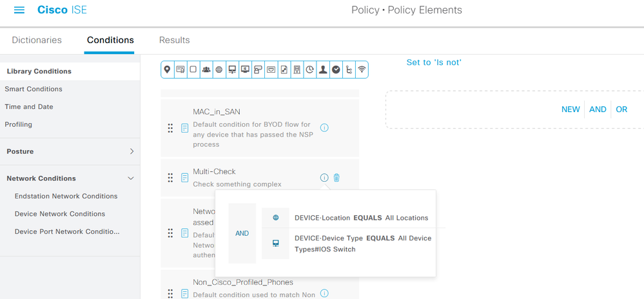This screenshot has width=644, height=299.
Task: Click AND in the editor box
Action: (598, 110)
